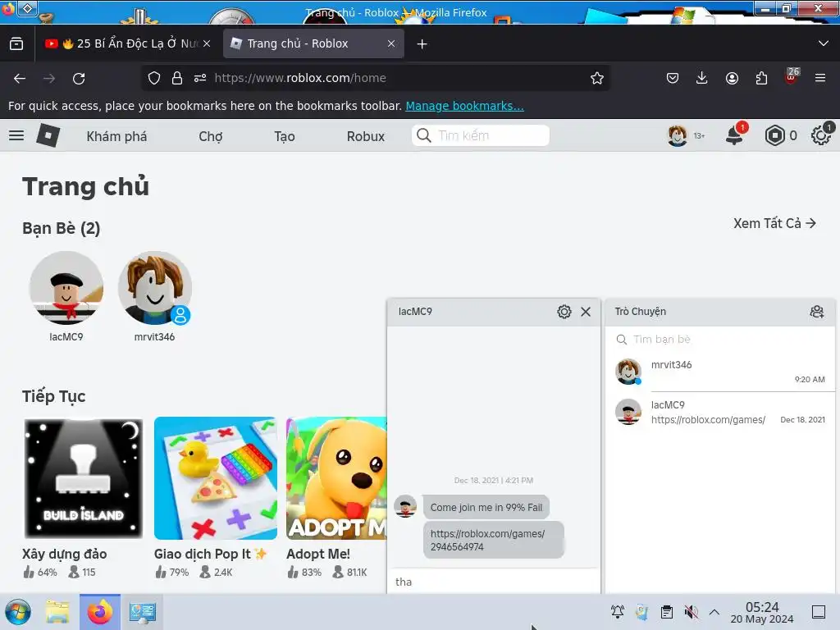Open the Windows Start button

(18, 612)
